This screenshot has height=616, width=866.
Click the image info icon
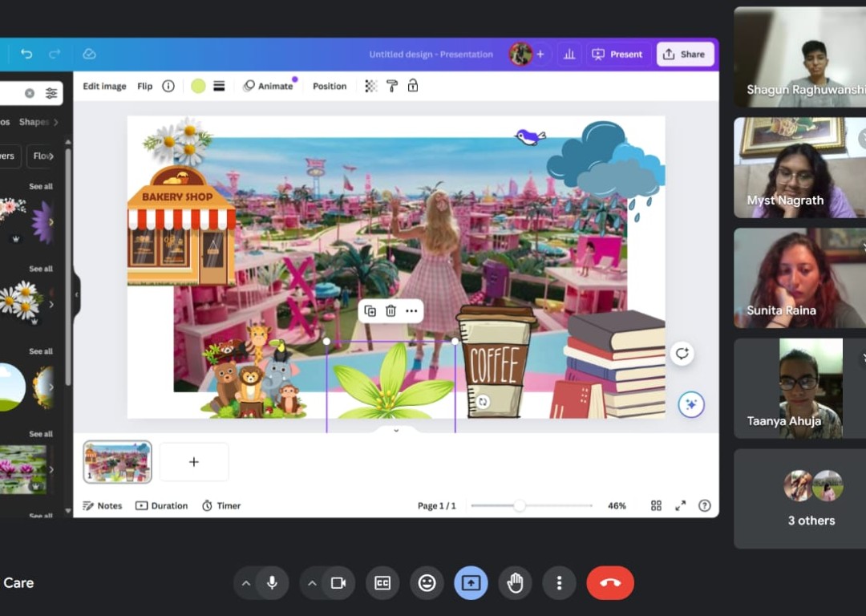168,86
